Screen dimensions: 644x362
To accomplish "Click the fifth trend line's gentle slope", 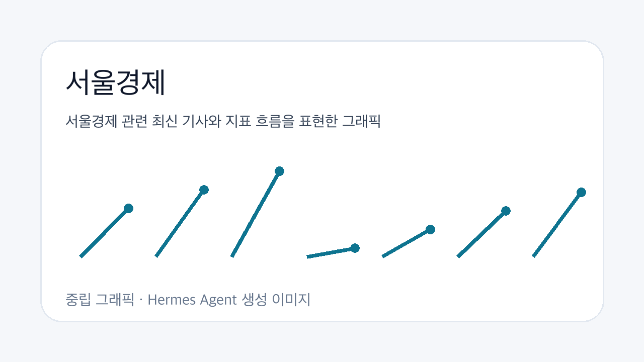I will (x=406, y=243).
